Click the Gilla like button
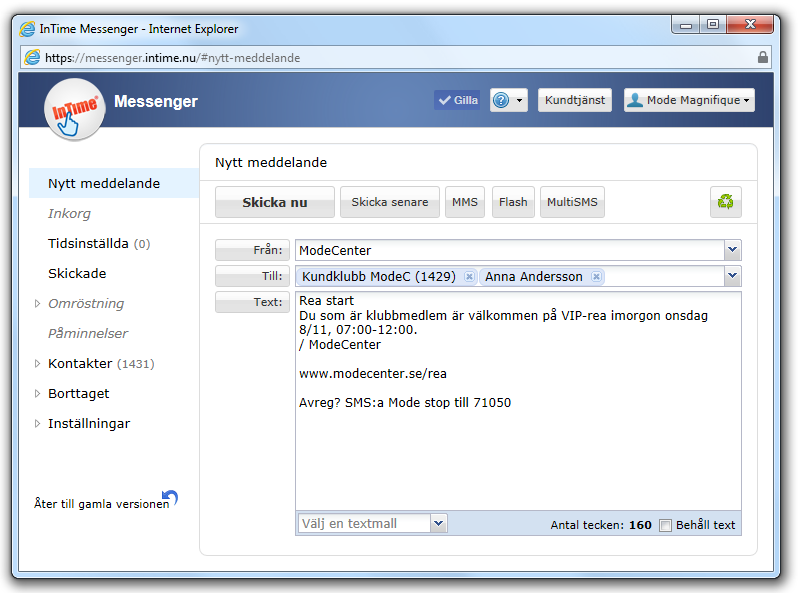Image resolution: width=799 pixels, height=593 pixels. click(x=458, y=100)
